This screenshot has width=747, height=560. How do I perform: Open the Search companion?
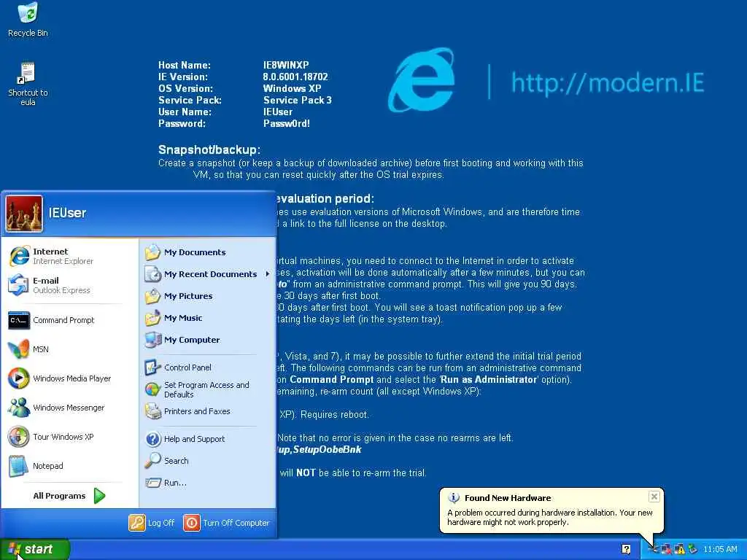pyautogui.click(x=208, y=461)
